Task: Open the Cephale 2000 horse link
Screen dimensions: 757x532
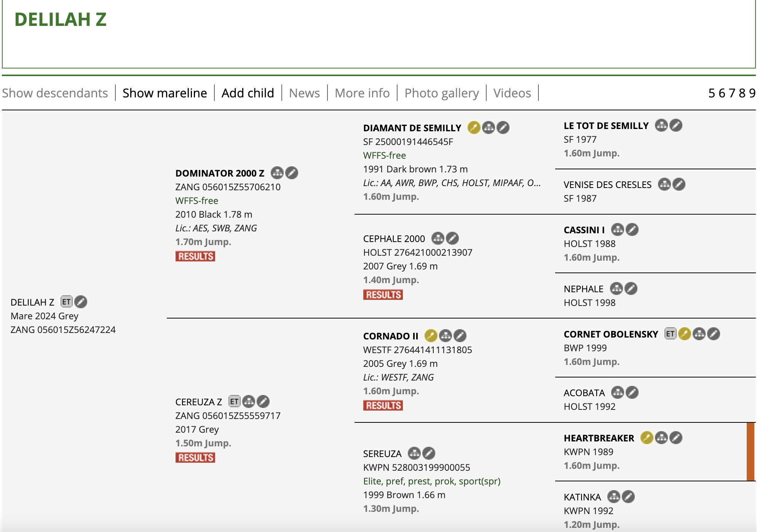Action: tap(394, 239)
